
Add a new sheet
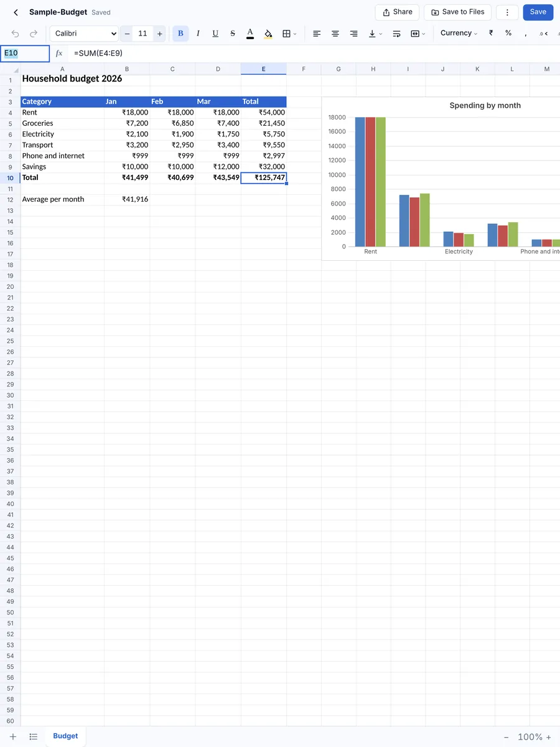pos(13,736)
